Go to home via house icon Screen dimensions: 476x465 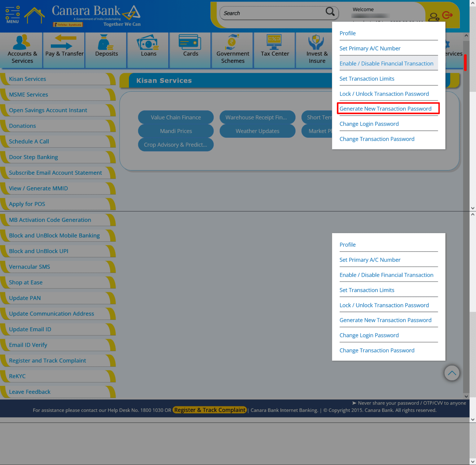(x=34, y=16)
